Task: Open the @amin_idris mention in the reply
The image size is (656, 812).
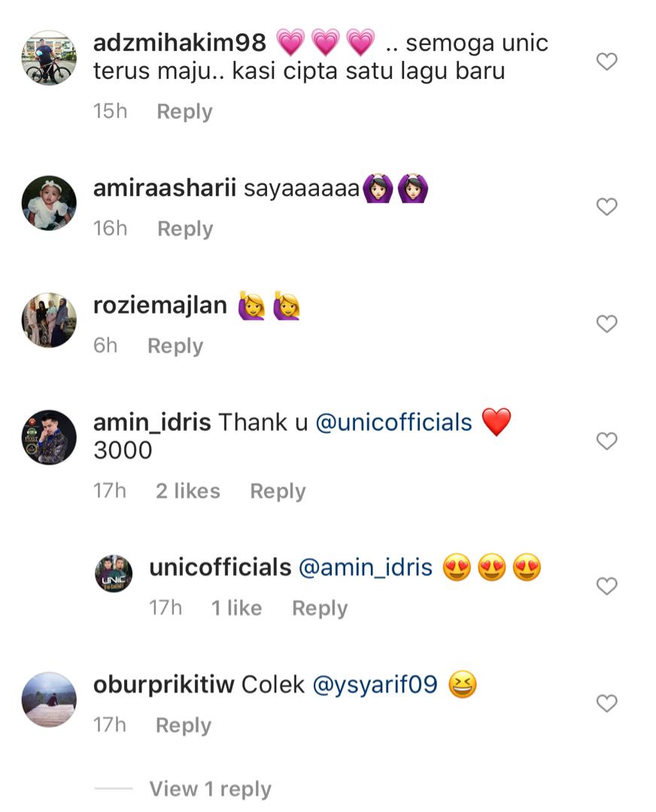Action: (366, 568)
